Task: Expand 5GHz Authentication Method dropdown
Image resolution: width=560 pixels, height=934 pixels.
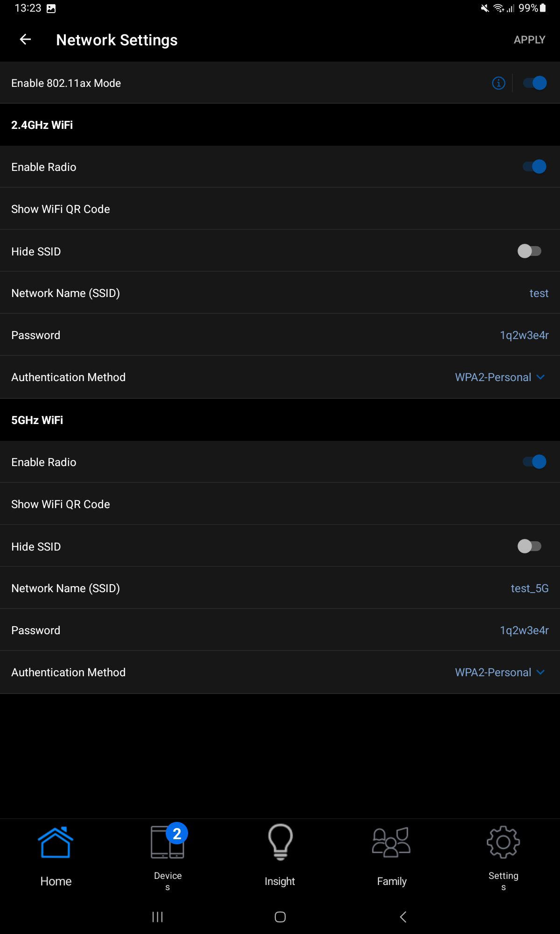Action: tap(499, 672)
